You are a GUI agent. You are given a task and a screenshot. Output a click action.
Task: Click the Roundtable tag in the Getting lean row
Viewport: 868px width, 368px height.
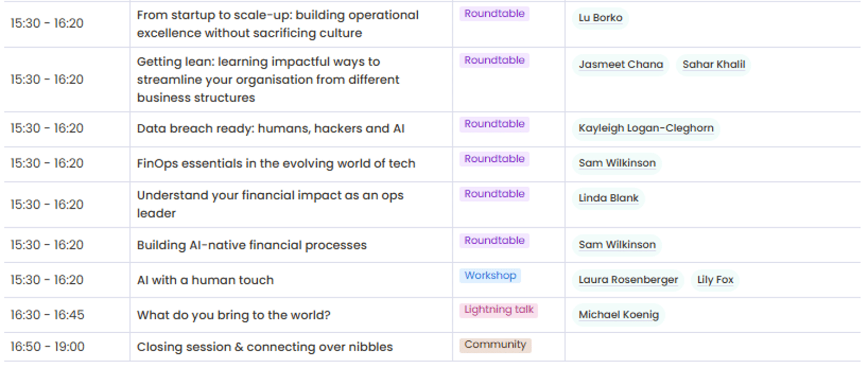click(x=494, y=60)
